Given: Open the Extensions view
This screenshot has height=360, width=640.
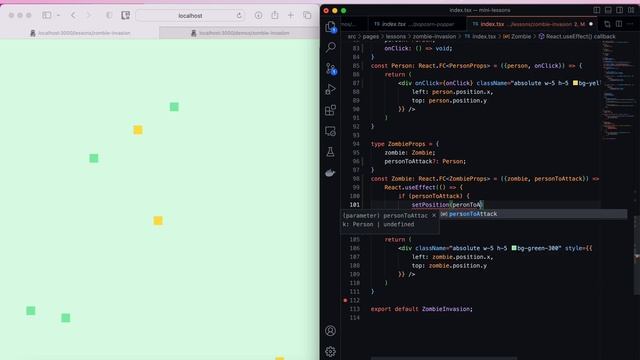Looking at the screenshot, I should [331, 110].
